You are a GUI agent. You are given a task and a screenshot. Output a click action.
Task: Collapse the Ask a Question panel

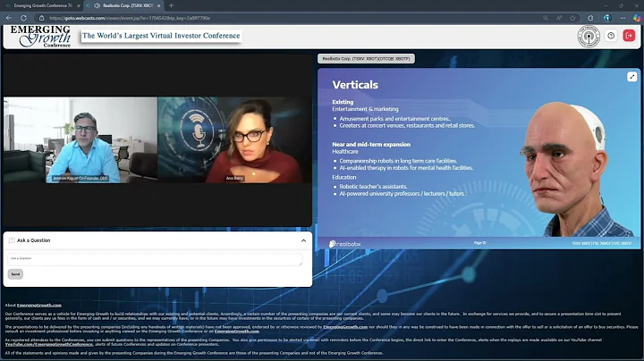click(x=303, y=240)
